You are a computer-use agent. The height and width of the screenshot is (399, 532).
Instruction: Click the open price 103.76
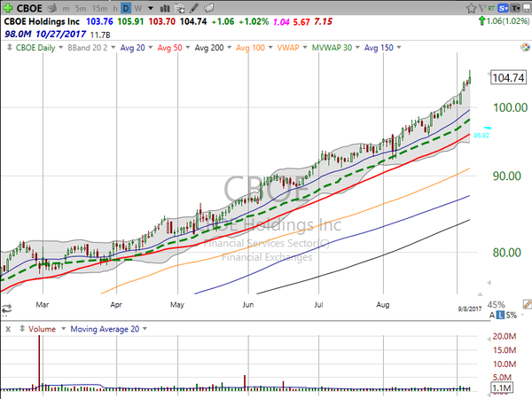pos(99,21)
